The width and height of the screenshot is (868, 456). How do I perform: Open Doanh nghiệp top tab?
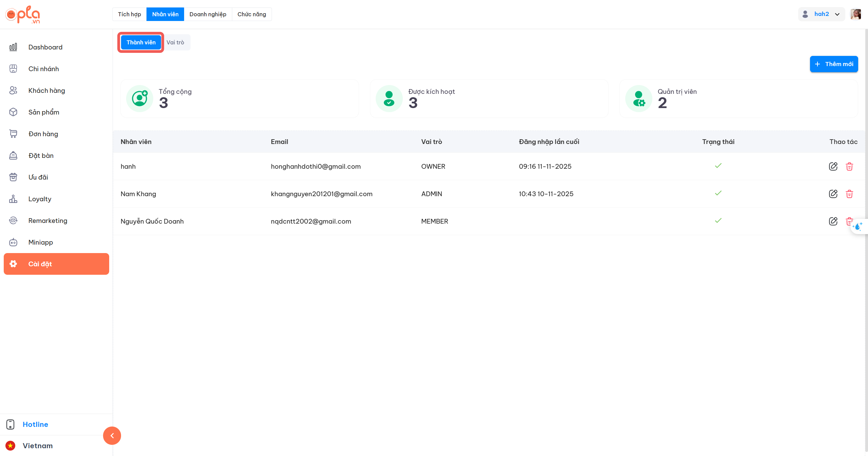click(x=208, y=14)
